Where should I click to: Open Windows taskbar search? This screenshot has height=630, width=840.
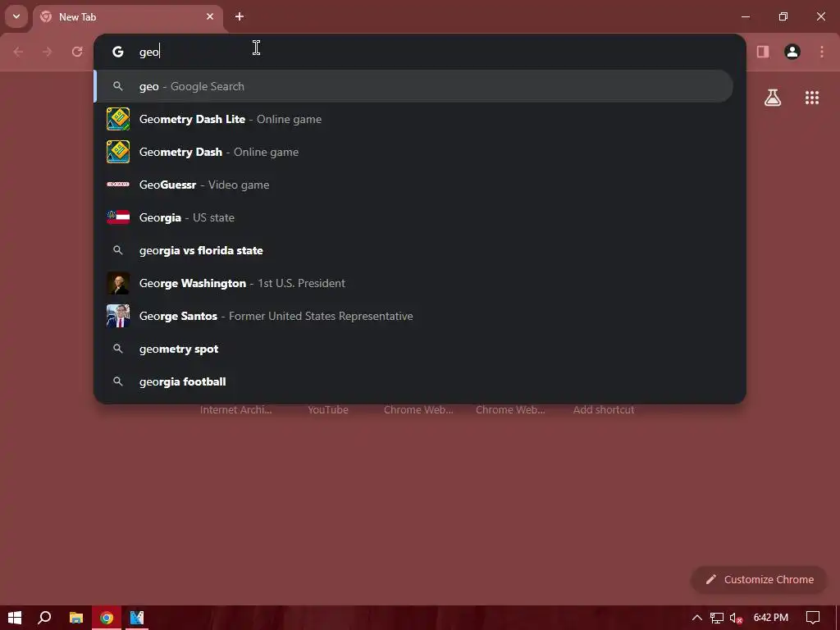point(44,618)
